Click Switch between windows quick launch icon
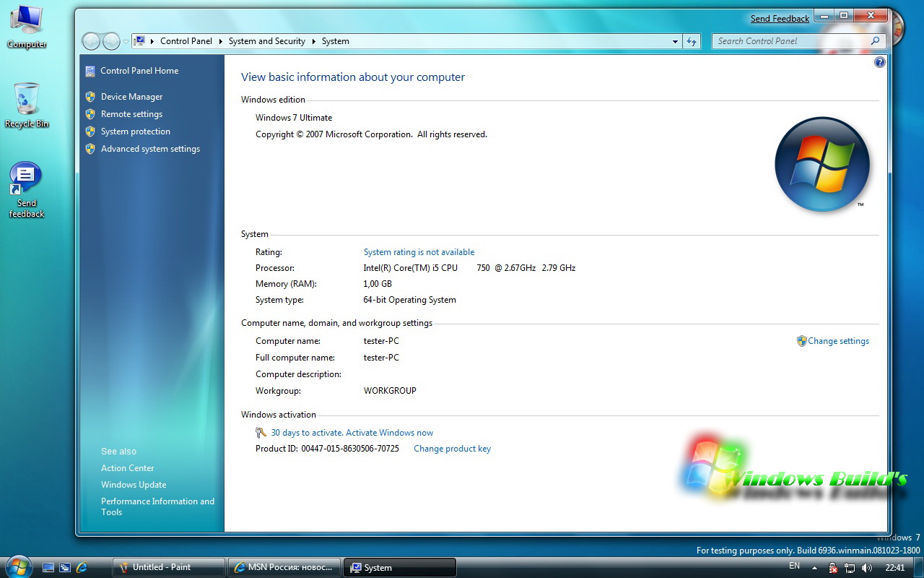This screenshot has width=924, height=578. (x=65, y=568)
